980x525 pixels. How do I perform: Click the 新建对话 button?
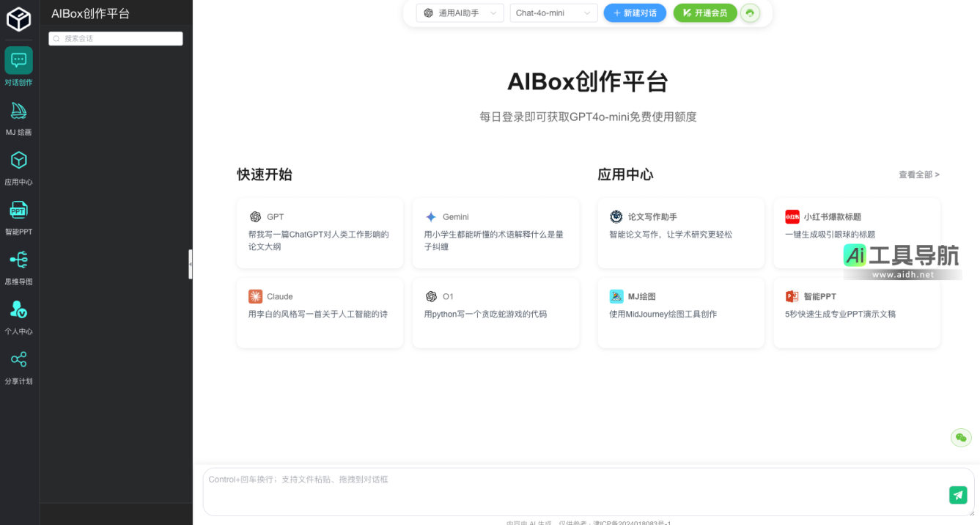point(635,12)
